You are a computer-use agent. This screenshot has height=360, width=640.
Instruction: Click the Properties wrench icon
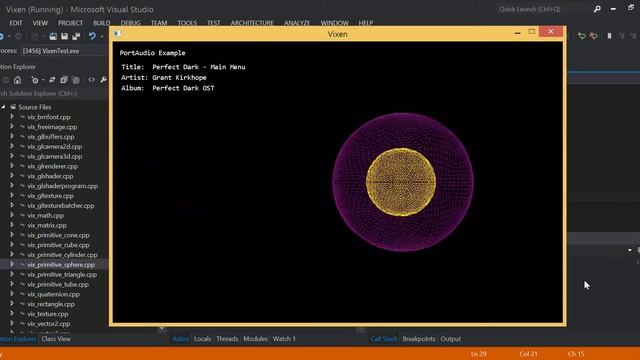pyautogui.click(x=103, y=80)
